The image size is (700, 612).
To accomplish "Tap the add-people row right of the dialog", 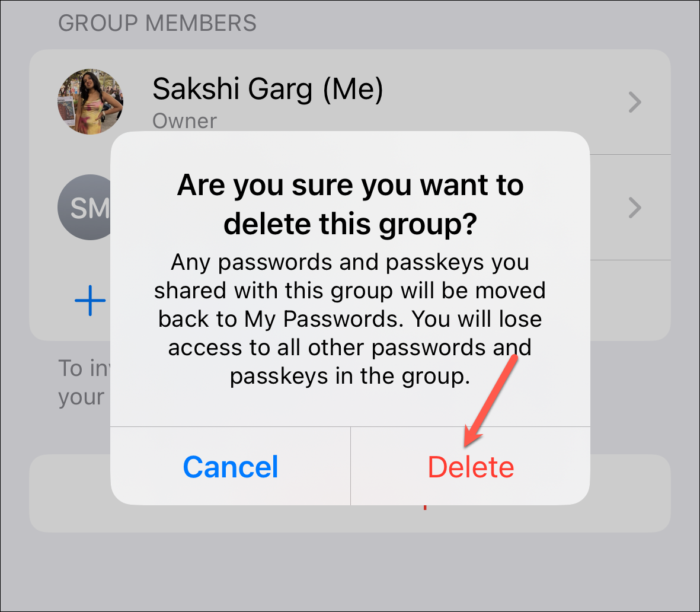I will pos(631,300).
